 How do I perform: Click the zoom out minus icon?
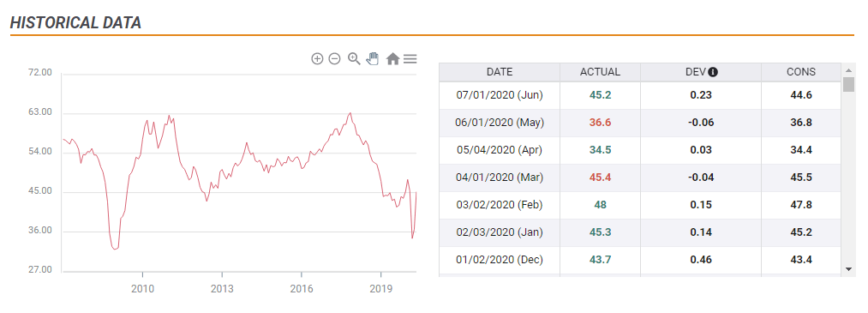point(334,58)
